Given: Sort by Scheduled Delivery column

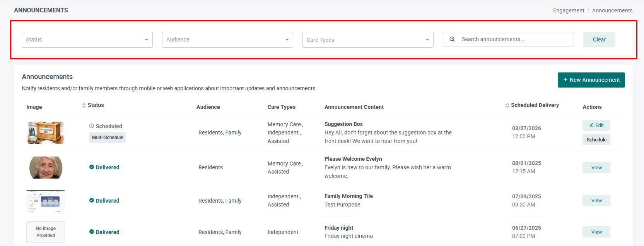Looking at the screenshot, I should click(532, 105).
